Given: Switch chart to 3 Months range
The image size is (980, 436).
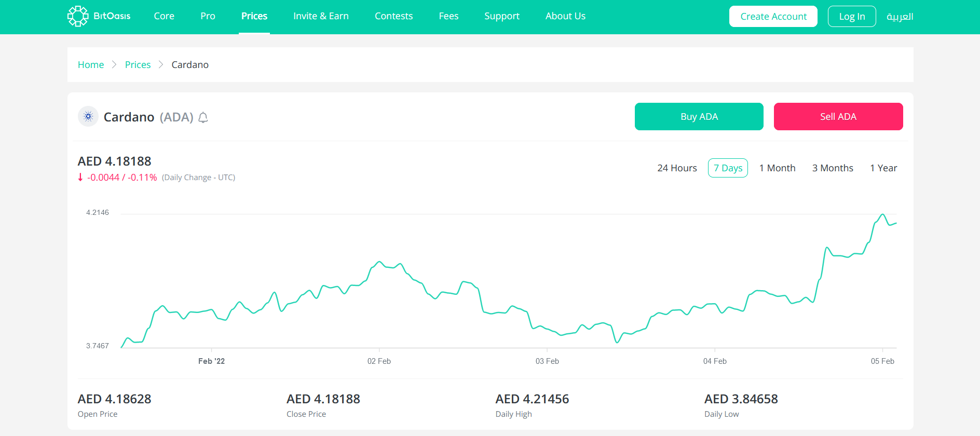Looking at the screenshot, I should pyautogui.click(x=833, y=168).
